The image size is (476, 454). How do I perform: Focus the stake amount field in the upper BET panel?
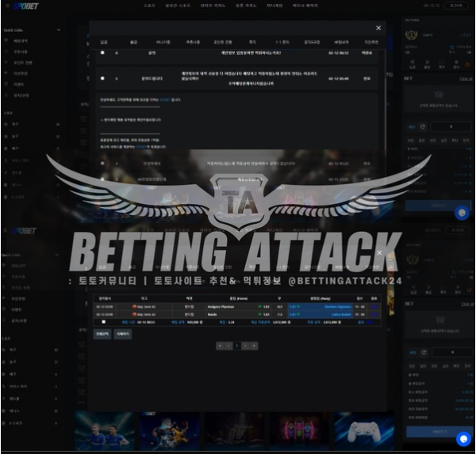[x=451, y=127]
